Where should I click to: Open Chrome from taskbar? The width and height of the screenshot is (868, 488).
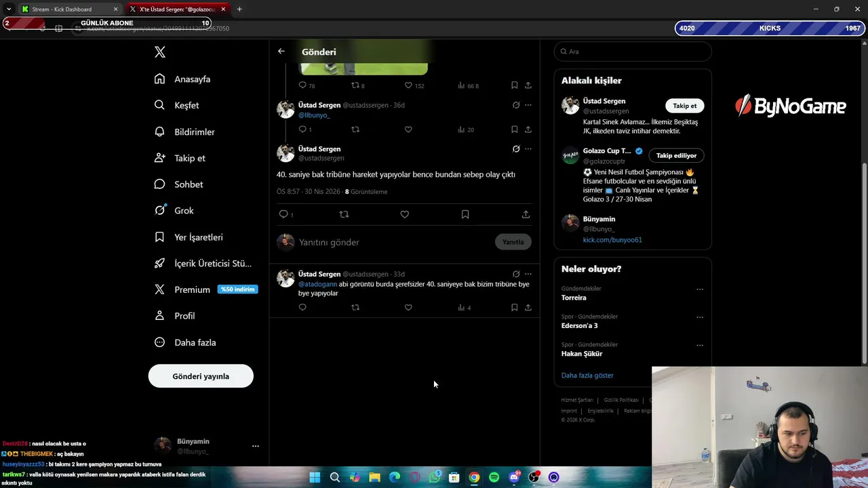click(x=474, y=477)
